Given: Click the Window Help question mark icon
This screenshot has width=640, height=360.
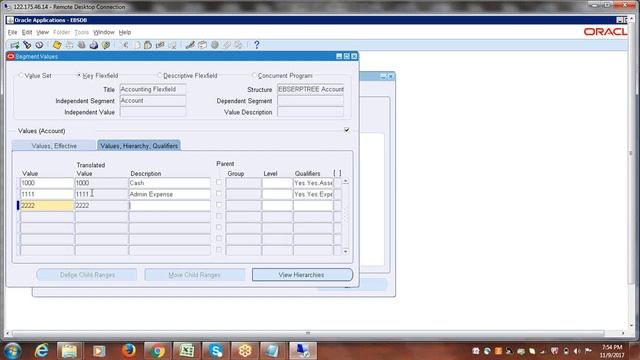Looking at the screenshot, I should coord(257,45).
